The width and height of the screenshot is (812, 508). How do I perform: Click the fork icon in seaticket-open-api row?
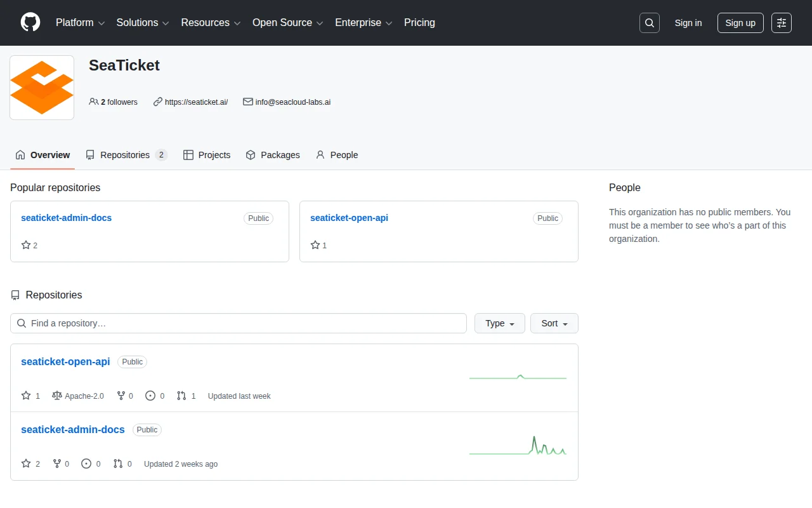[x=121, y=396]
